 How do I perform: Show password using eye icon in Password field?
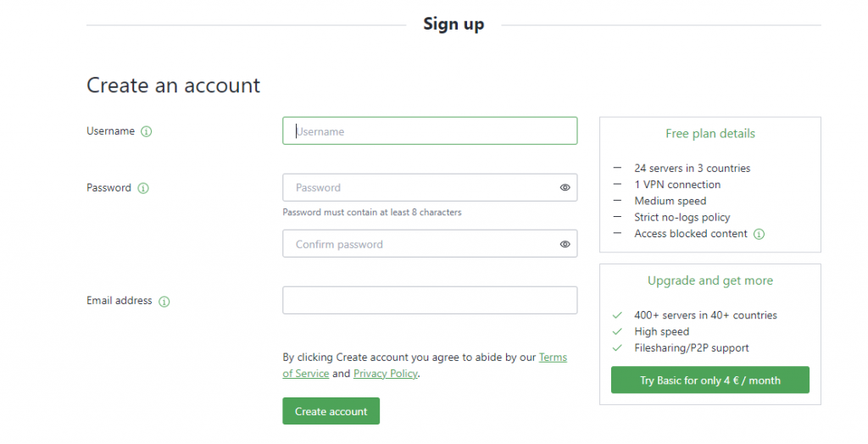pyautogui.click(x=565, y=187)
